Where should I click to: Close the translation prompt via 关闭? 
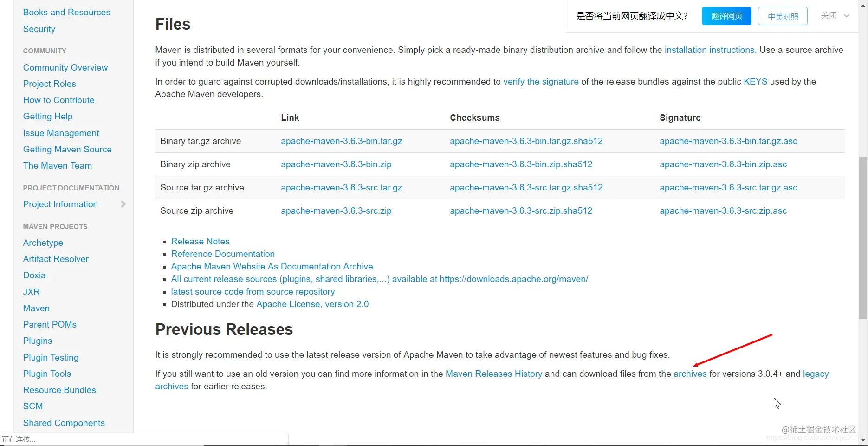[829, 16]
